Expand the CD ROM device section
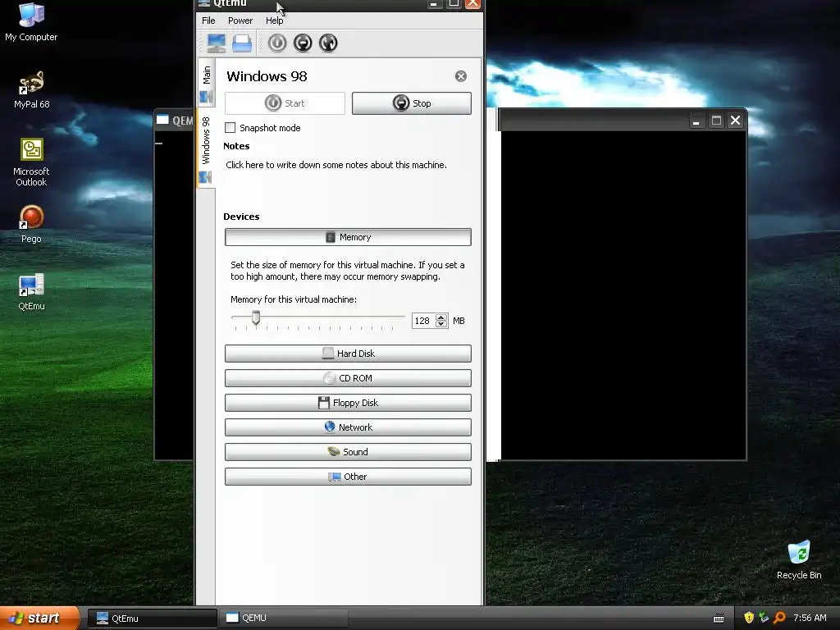Screen dimensions: 840x630 (x=348, y=378)
